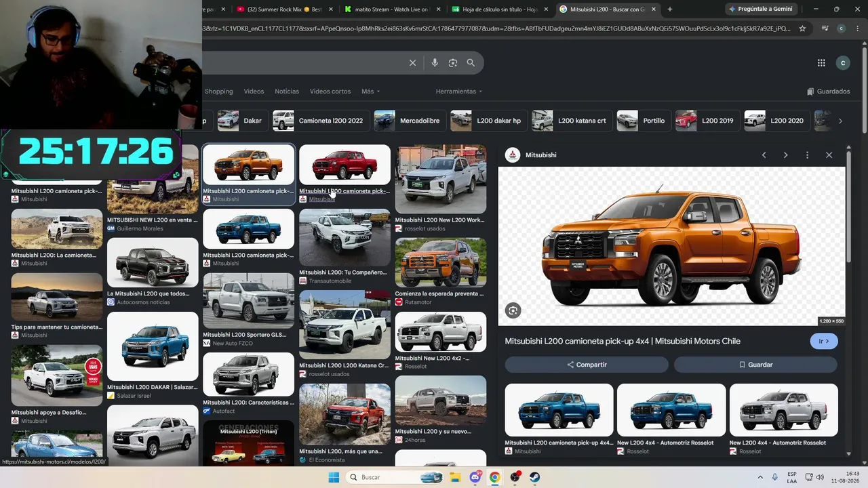Open a new browser tab
The image size is (868, 488).
tap(670, 9)
